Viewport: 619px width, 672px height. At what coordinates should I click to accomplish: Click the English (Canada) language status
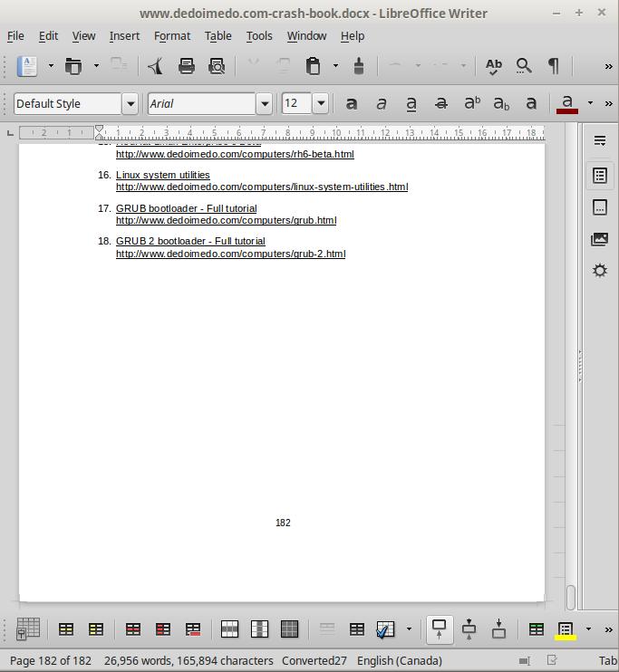tap(400, 661)
